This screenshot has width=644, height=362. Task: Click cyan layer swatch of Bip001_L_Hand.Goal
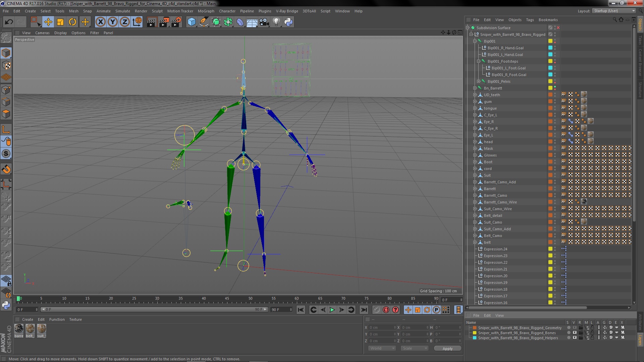[x=550, y=55]
